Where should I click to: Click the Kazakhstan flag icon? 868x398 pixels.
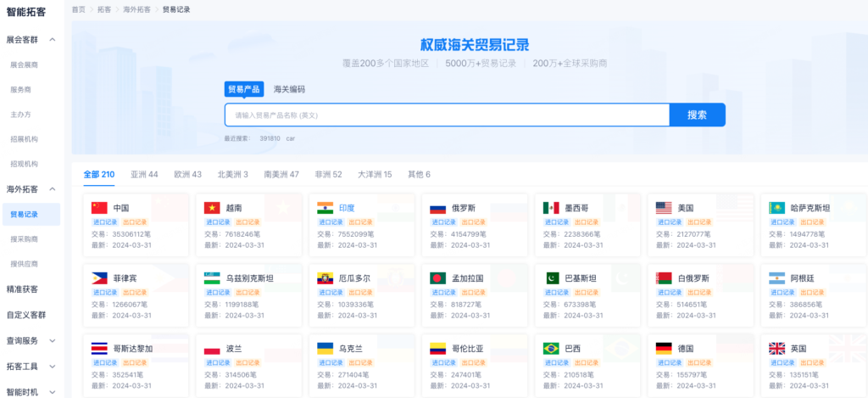coord(776,208)
